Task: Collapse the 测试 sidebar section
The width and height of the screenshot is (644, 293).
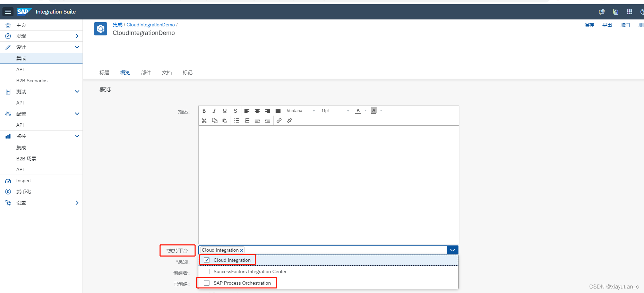Action: [77, 92]
